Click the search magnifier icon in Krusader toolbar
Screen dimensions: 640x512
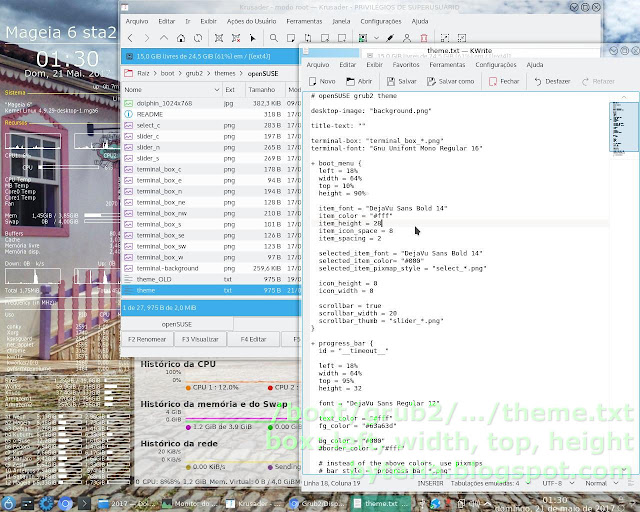pyautogui.click(x=273, y=38)
